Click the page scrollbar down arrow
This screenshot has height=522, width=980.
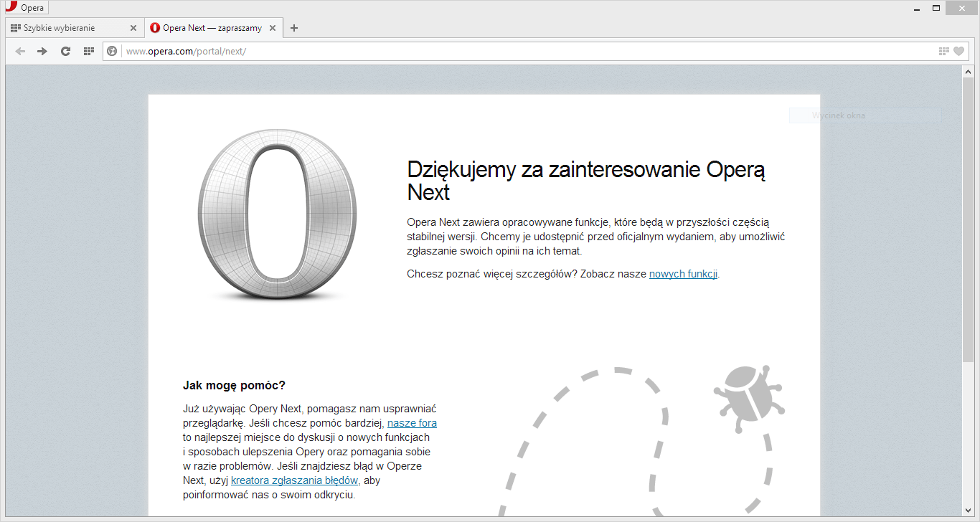tap(968, 510)
